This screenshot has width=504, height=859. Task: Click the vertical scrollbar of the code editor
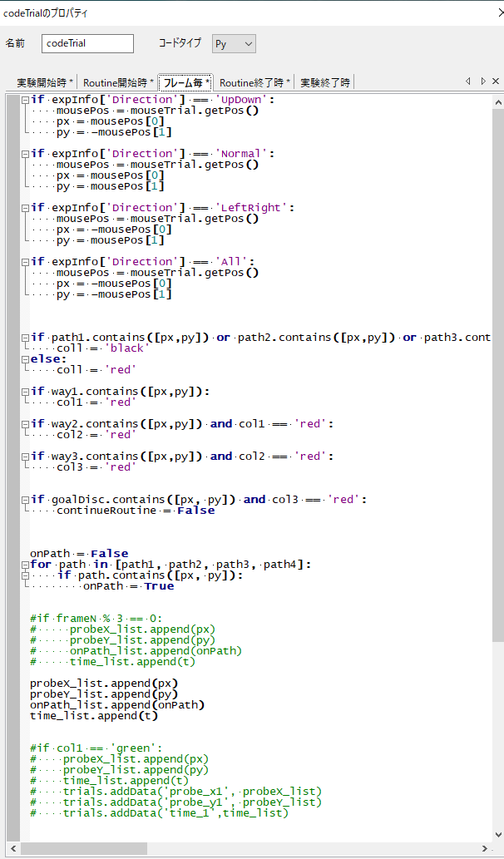497,374
